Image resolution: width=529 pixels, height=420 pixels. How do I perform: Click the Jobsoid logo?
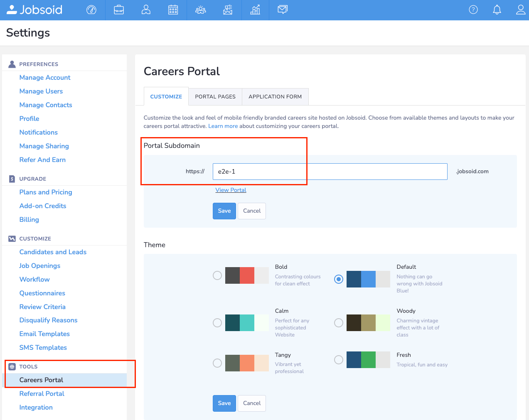coord(34,10)
